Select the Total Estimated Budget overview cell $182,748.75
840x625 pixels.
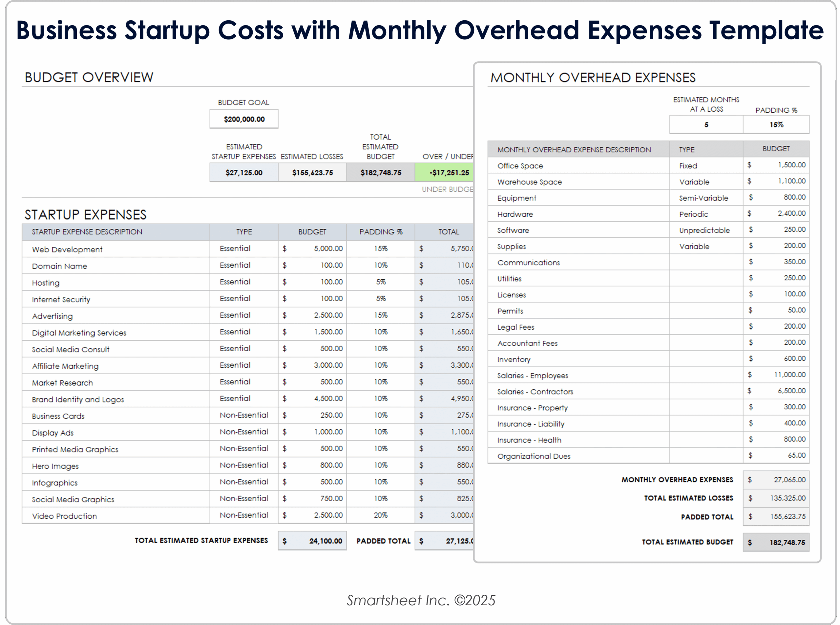click(x=381, y=173)
